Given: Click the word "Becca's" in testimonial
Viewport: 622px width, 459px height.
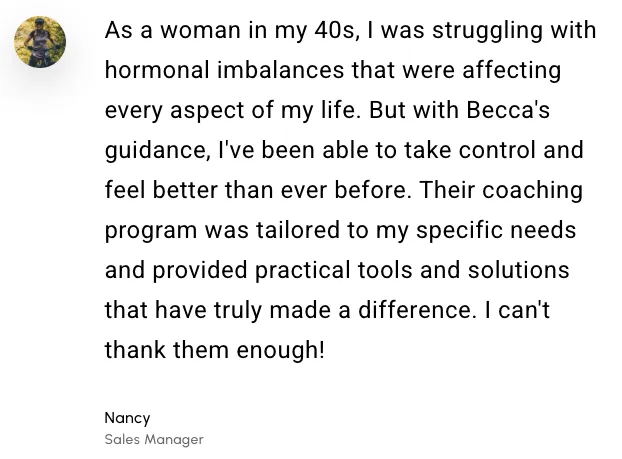Looking at the screenshot, I should [509, 110].
